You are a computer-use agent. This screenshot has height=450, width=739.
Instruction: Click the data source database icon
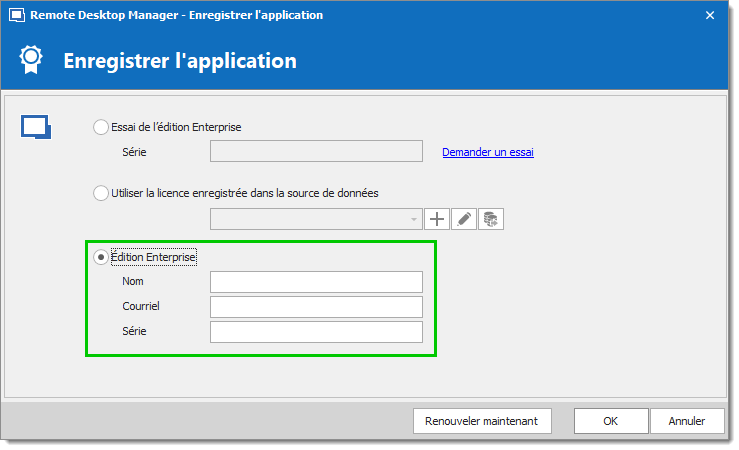(x=491, y=219)
